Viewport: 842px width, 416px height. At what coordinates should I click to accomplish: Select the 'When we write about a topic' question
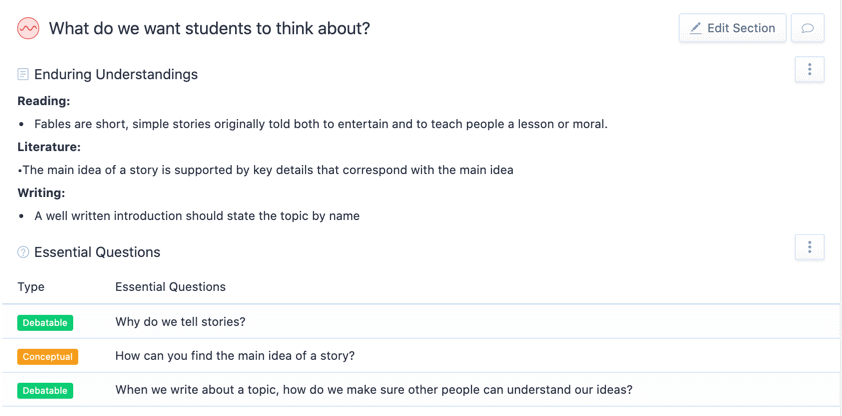click(x=373, y=390)
